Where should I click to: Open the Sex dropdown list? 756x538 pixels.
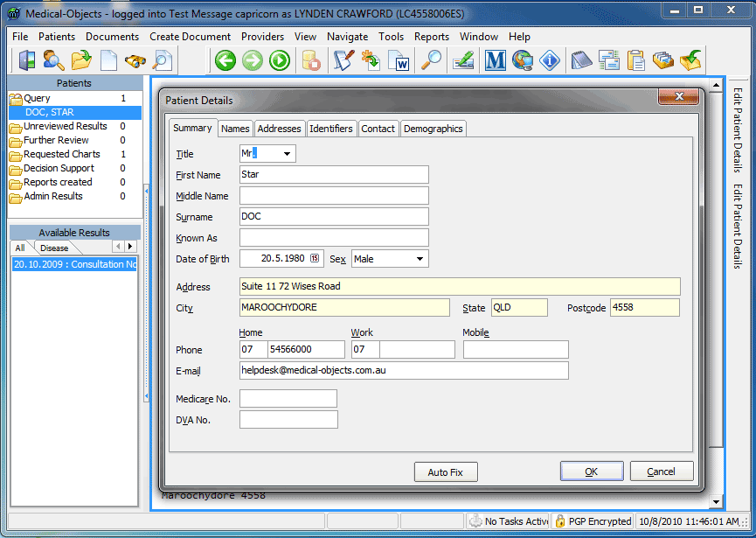[x=420, y=259]
